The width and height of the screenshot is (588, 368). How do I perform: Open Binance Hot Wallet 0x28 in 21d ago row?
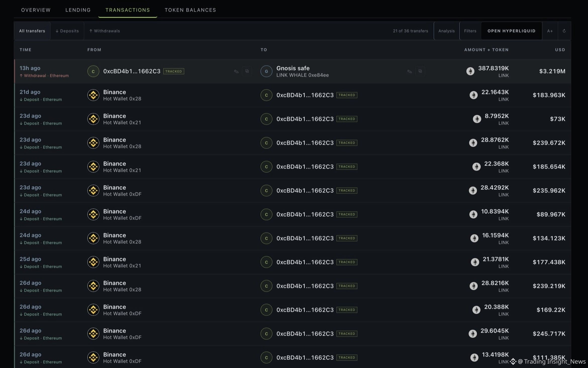(122, 95)
